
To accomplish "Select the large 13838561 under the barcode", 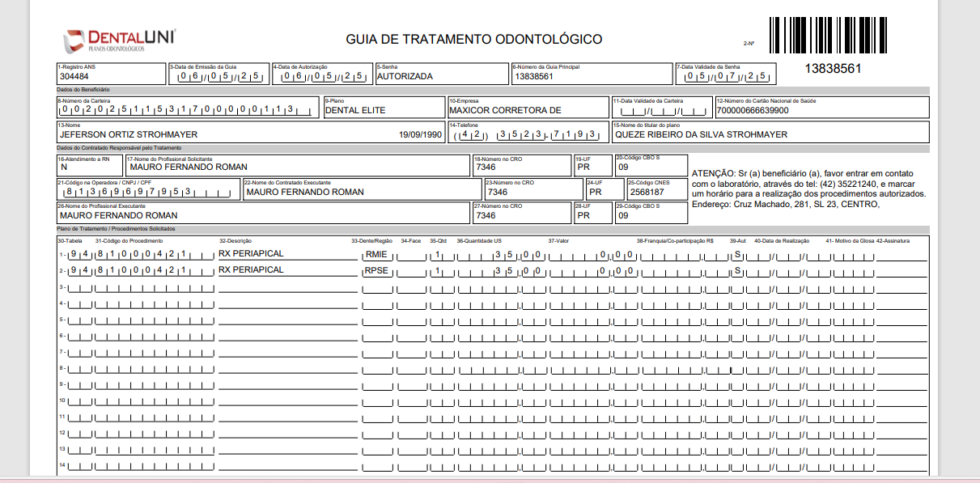I will point(833,69).
